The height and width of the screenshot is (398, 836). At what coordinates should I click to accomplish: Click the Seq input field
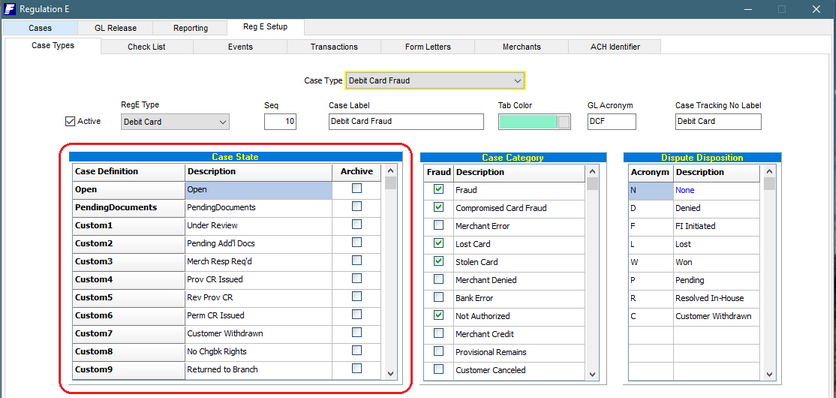pyautogui.click(x=280, y=122)
